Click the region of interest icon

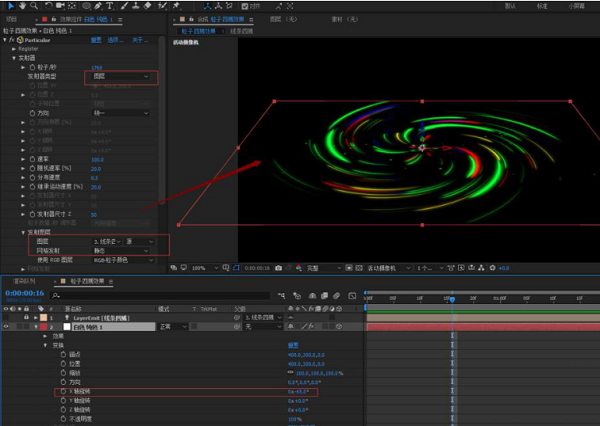(349, 268)
